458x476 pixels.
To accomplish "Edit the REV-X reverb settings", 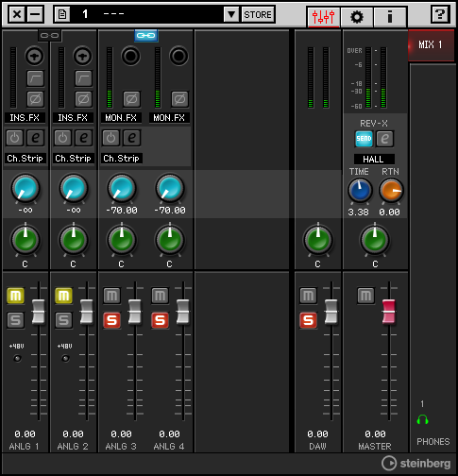I will (x=384, y=139).
